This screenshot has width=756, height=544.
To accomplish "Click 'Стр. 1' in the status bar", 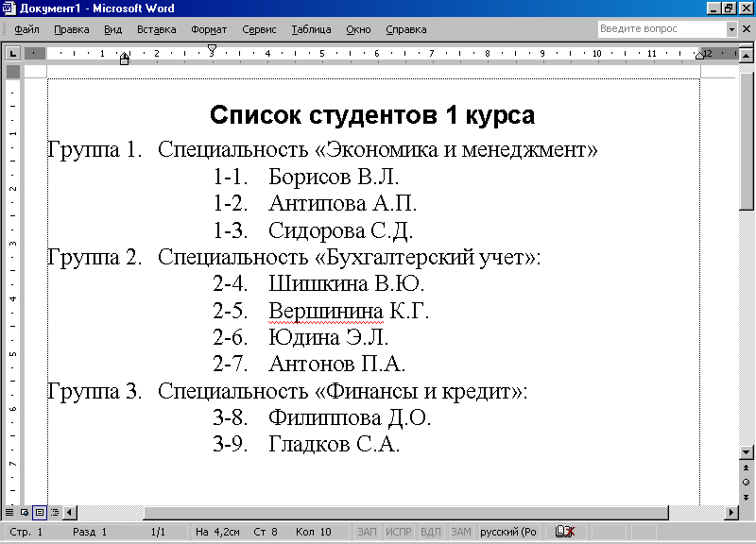I will 26,532.
